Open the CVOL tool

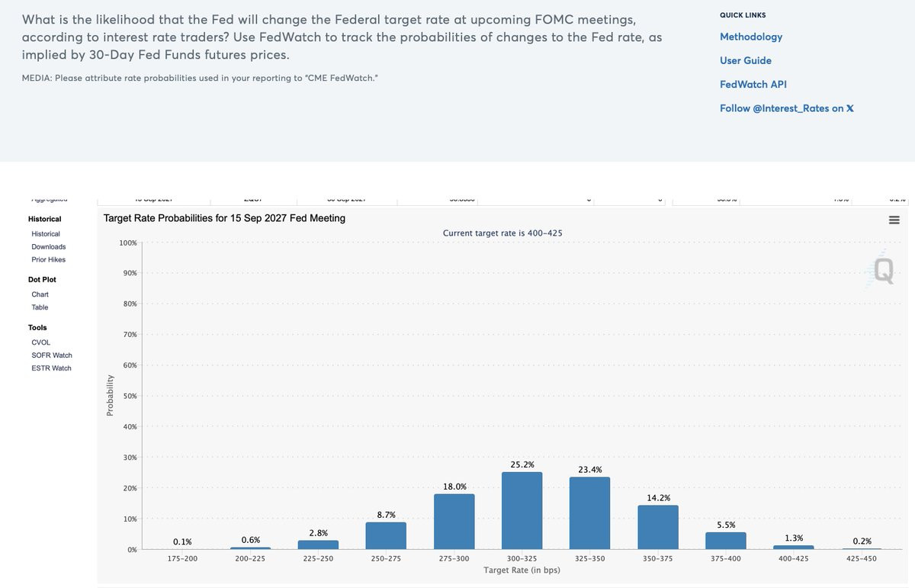[x=41, y=342]
